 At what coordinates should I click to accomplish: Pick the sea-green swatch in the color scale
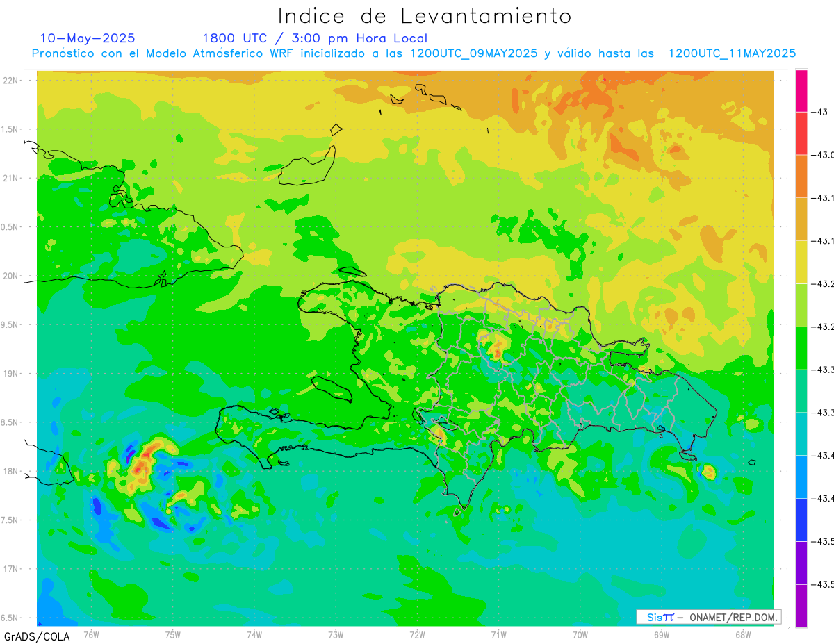(801, 391)
